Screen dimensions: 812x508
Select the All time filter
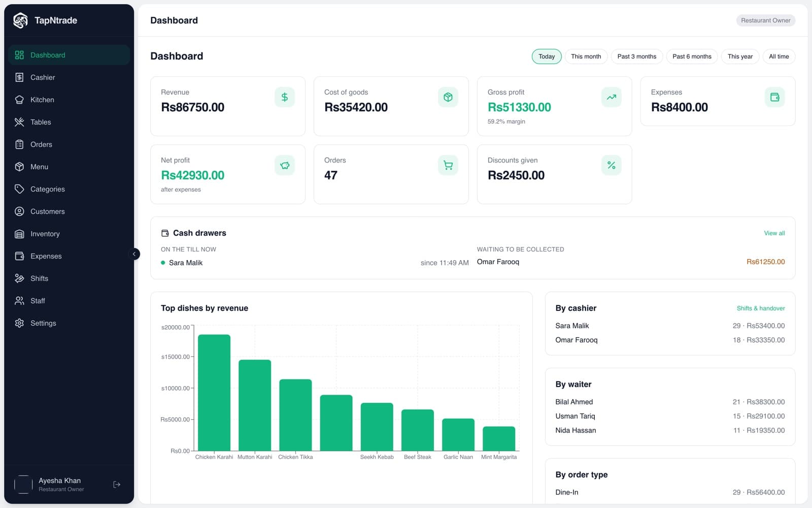point(779,56)
